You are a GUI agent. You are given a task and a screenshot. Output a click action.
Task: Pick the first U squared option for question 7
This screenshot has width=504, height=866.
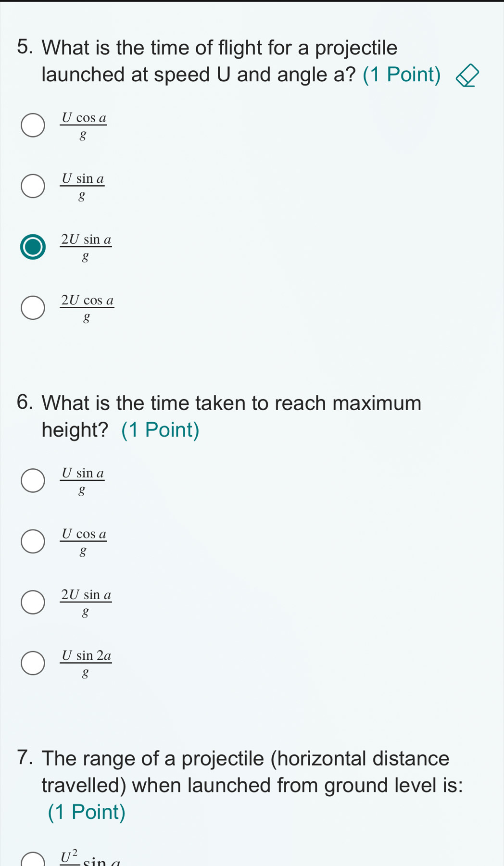pyautogui.click(x=33, y=860)
